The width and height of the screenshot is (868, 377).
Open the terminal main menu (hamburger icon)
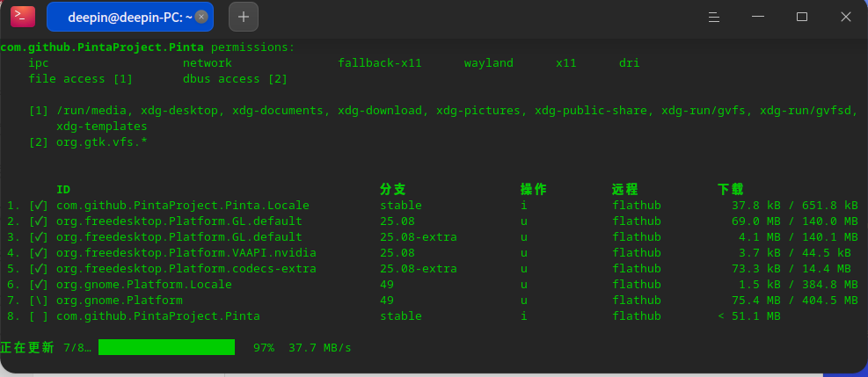713,18
